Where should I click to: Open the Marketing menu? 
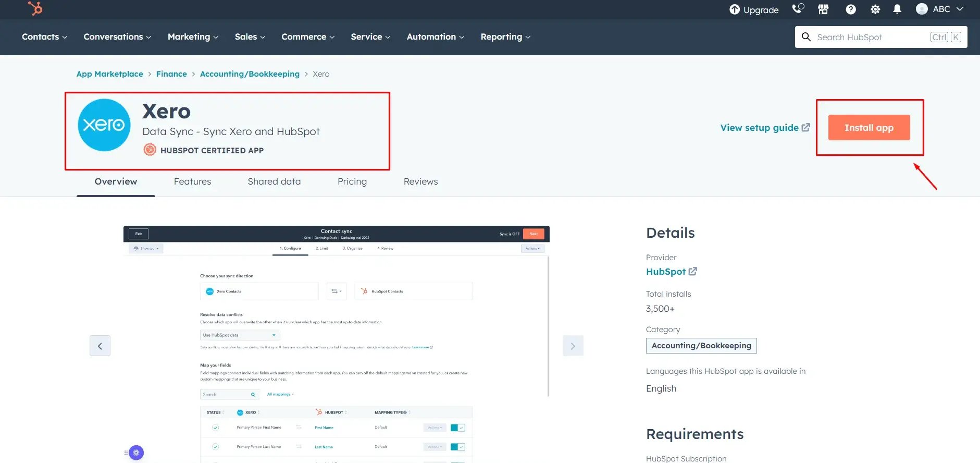coord(193,36)
